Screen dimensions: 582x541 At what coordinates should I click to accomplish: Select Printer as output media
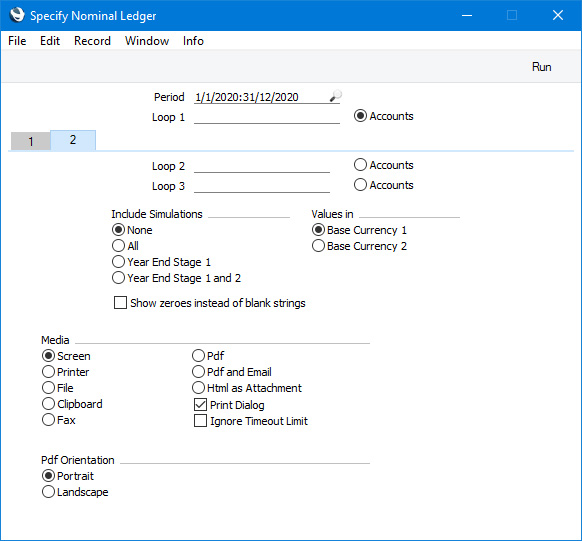click(x=48, y=371)
